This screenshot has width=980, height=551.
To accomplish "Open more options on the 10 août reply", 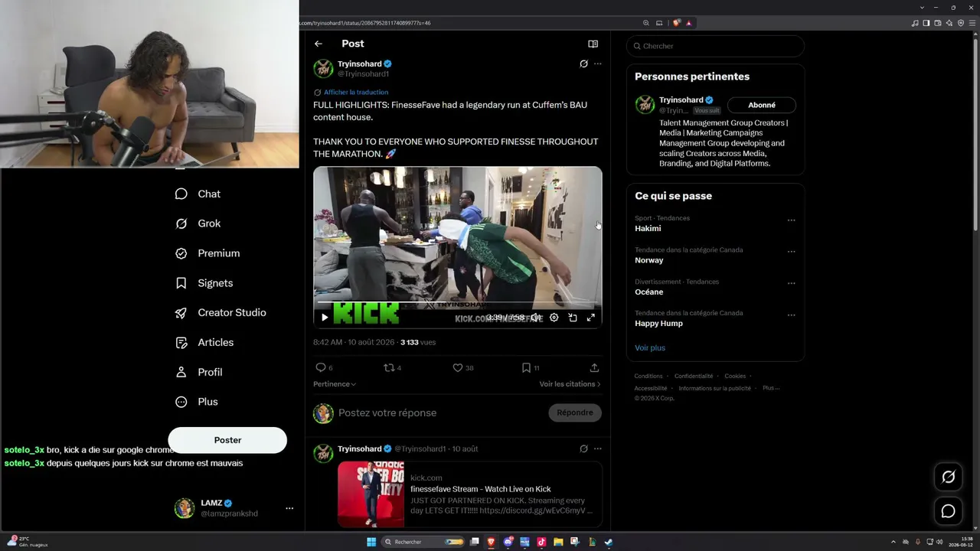I will tap(598, 448).
